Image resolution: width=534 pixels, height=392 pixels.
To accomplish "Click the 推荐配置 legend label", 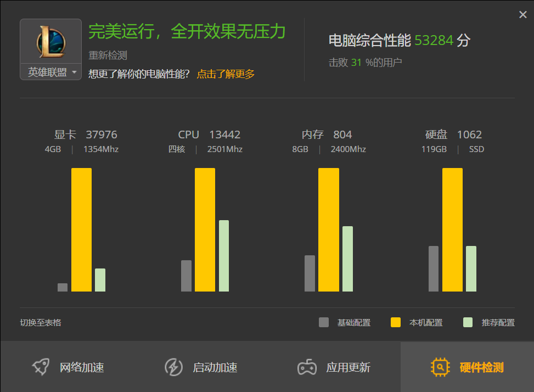I will coord(498,322).
